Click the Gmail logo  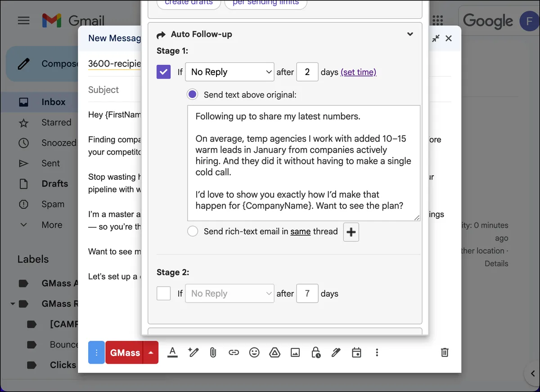click(x=73, y=21)
